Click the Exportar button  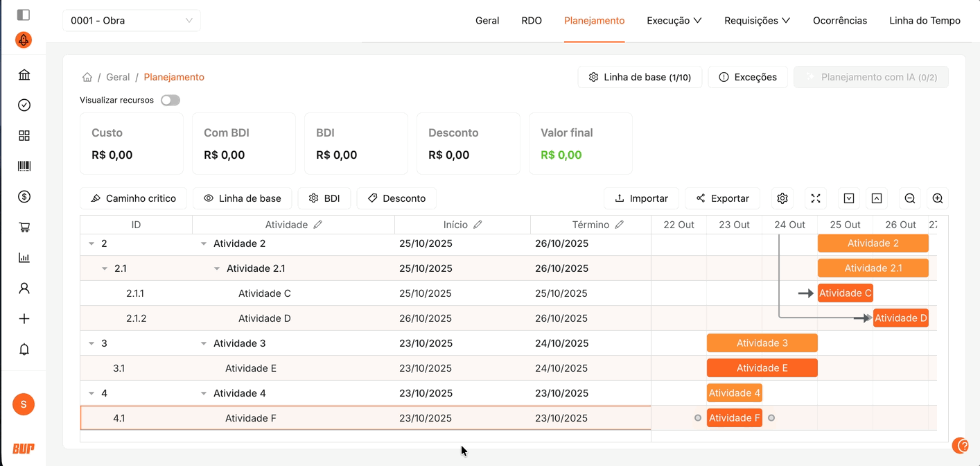722,198
